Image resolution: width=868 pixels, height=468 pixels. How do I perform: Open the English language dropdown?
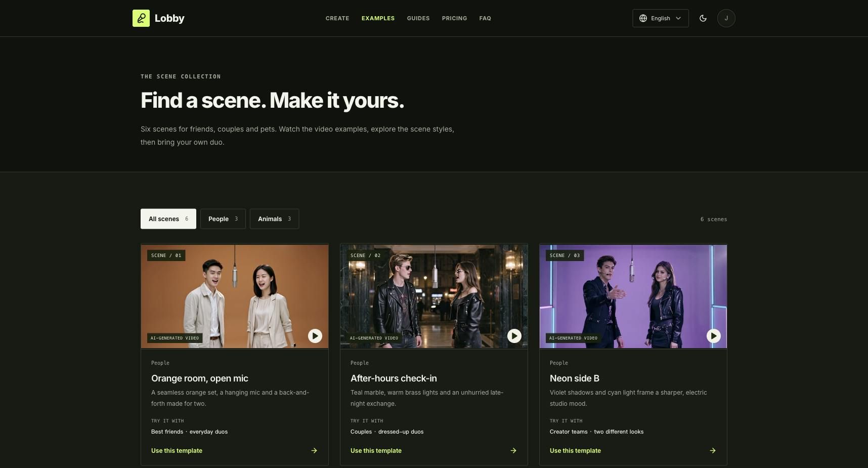(661, 18)
